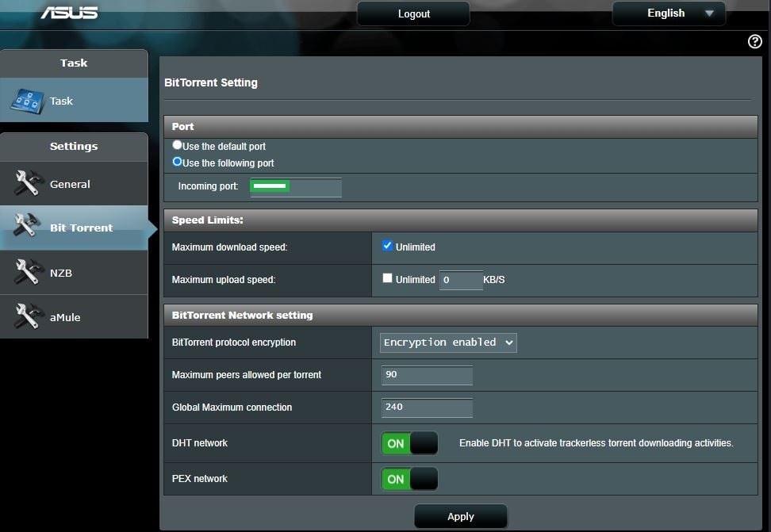Click the Logout button

pos(413,13)
